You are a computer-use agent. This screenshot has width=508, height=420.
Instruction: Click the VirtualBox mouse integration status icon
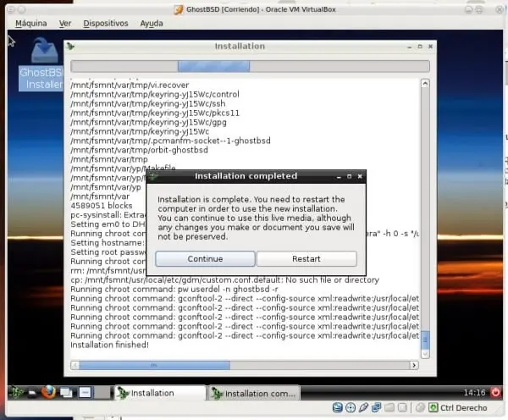[420, 407]
